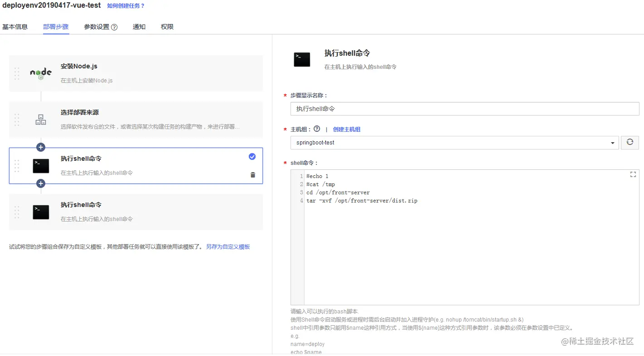Expand the shell editor to fullscreen
Viewport: 644px width, 356px height.
coord(633,174)
